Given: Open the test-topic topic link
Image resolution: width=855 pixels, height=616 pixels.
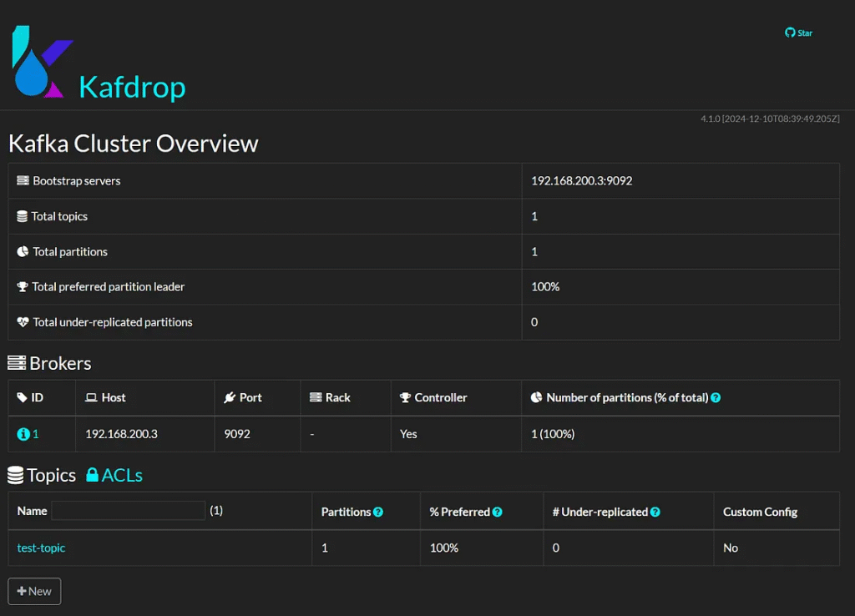Looking at the screenshot, I should click(41, 548).
